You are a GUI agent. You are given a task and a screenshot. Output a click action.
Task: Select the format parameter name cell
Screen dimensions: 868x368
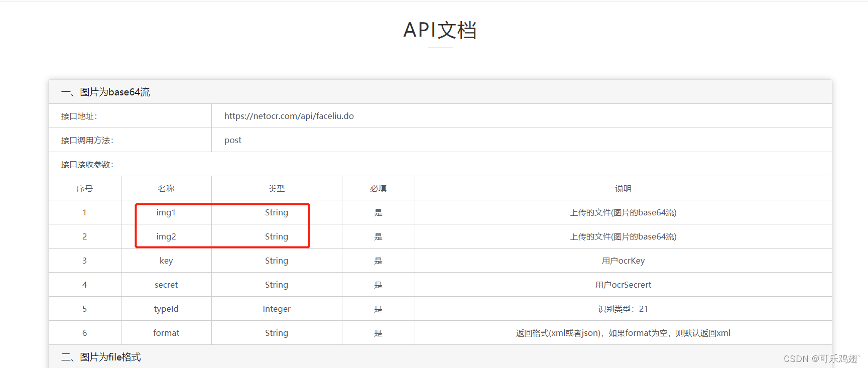click(x=166, y=333)
